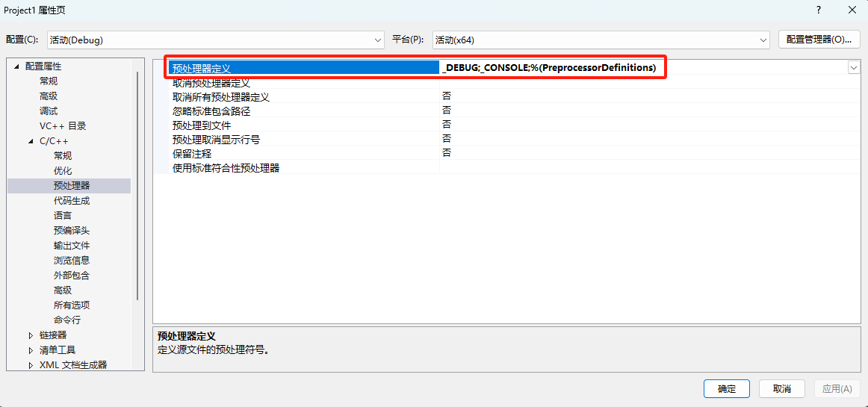Select the XML 文档生成器 tree item label
868x407 pixels.
pos(73,365)
